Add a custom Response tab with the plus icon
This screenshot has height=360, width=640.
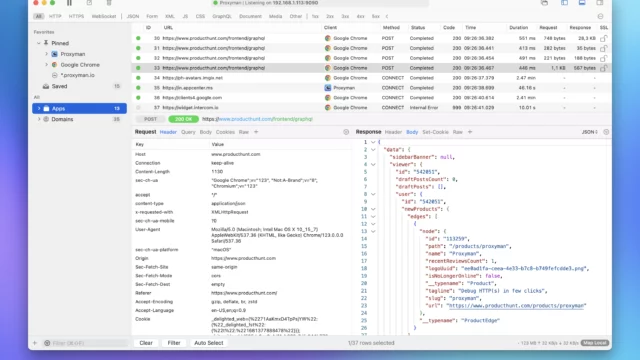(x=470, y=132)
